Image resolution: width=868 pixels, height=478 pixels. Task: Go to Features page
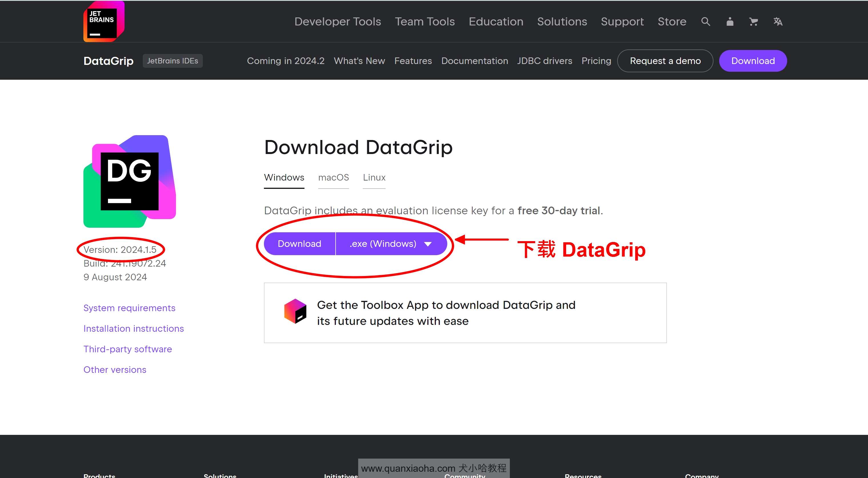[413, 61]
